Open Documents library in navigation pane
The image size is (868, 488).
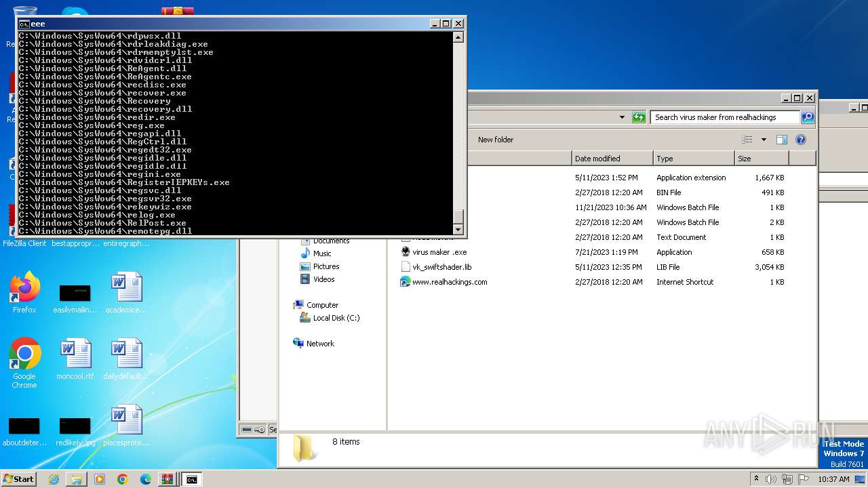pos(331,241)
